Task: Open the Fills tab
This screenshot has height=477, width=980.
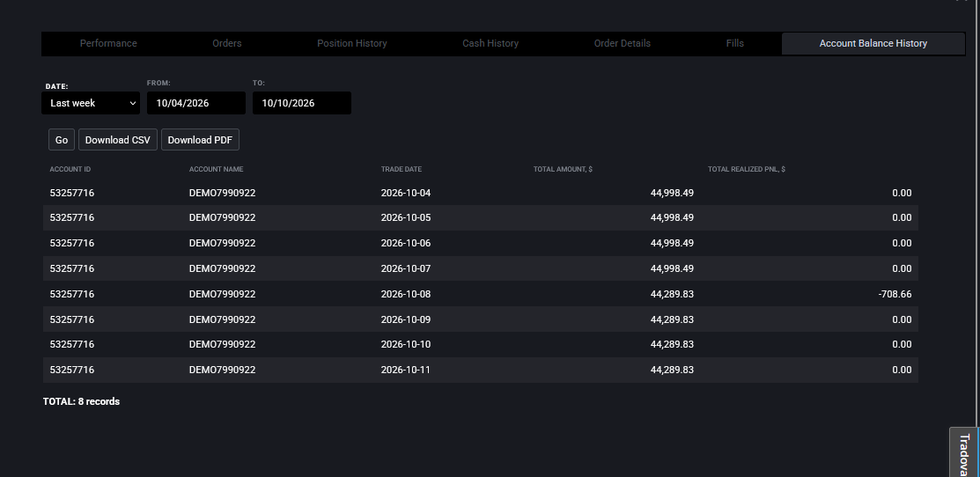Action: click(x=735, y=44)
